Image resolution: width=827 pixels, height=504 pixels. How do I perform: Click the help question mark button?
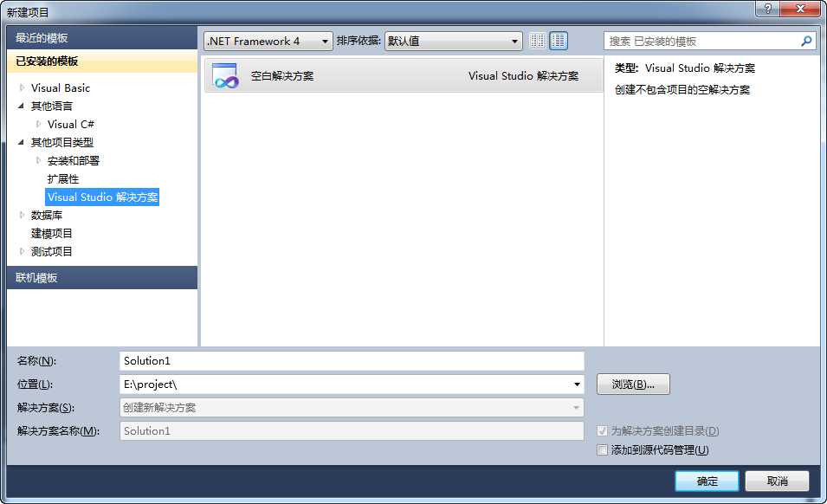tap(767, 9)
